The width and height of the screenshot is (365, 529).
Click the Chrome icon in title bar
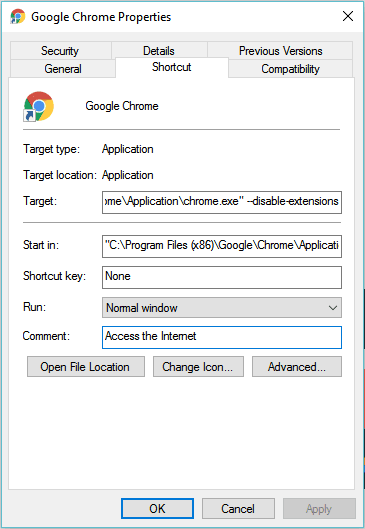point(18,16)
